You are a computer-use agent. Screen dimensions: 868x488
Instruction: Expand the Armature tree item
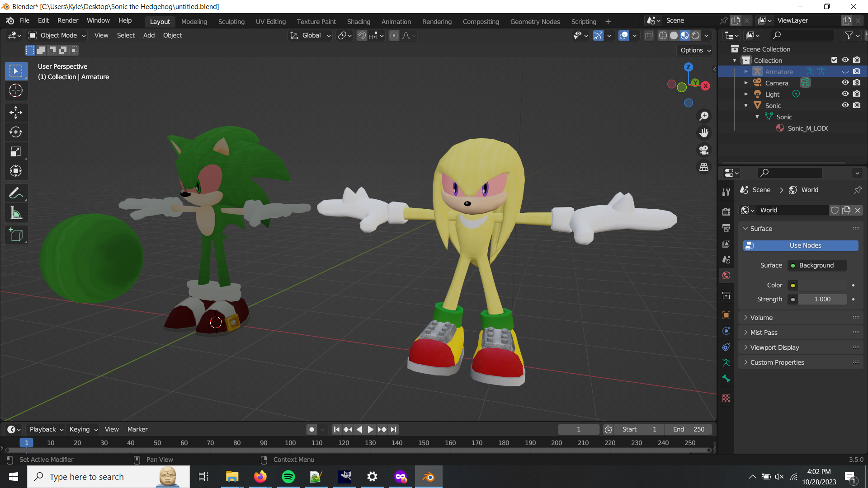point(746,71)
